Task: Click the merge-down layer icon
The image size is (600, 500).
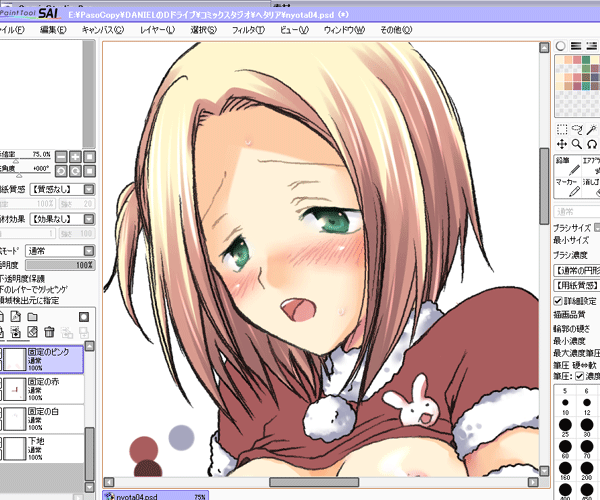Action: [16, 332]
